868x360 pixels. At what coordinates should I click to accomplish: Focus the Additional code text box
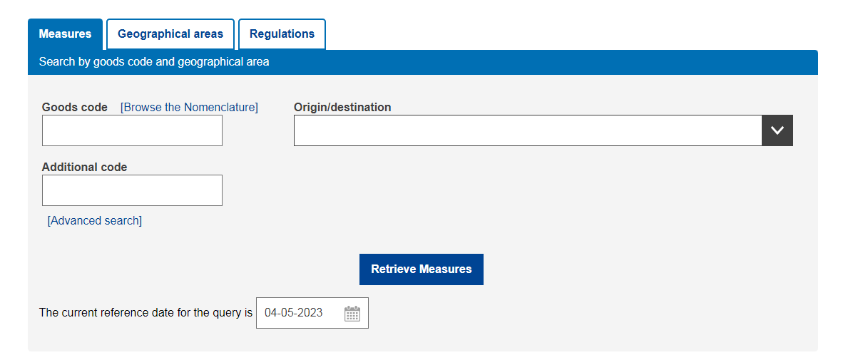pos(132,190)
